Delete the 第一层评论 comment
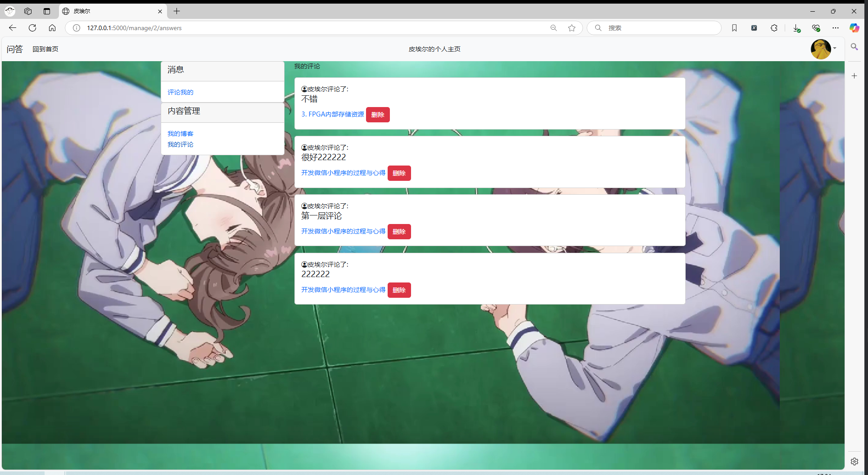Image resolution: width=868 pixels, height=475 pixels. [x=399, y=232]
